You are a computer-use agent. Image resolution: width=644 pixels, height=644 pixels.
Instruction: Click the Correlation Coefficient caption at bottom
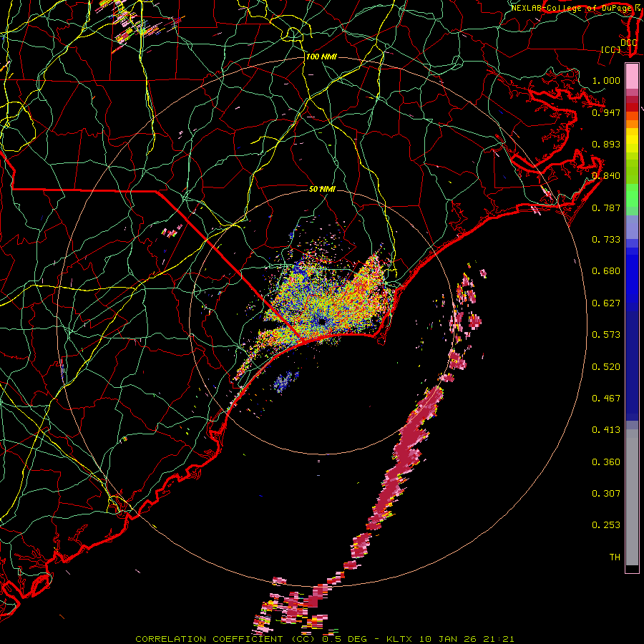(x=324, y=639)
